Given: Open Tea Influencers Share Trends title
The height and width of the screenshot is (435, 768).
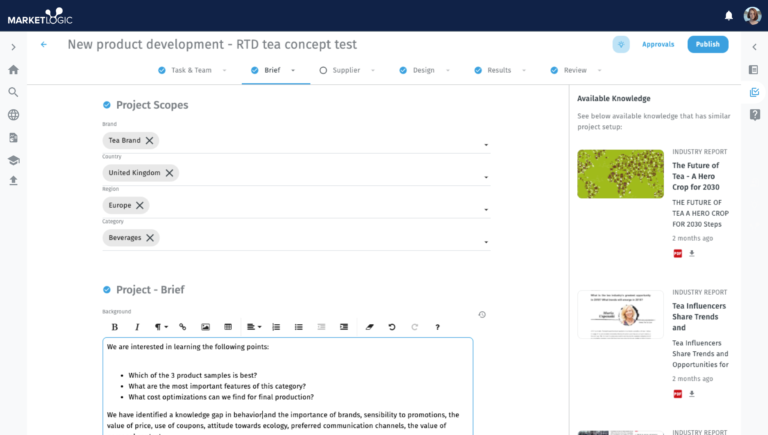Looking at the screenshot, I should point(699,317).
